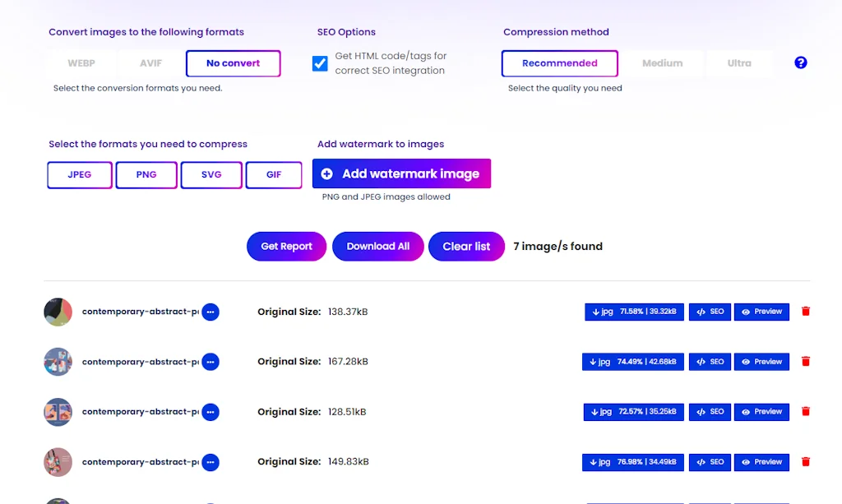Select the WEBP conversion format
Viewport: 842px width, 504px height.
81,62
